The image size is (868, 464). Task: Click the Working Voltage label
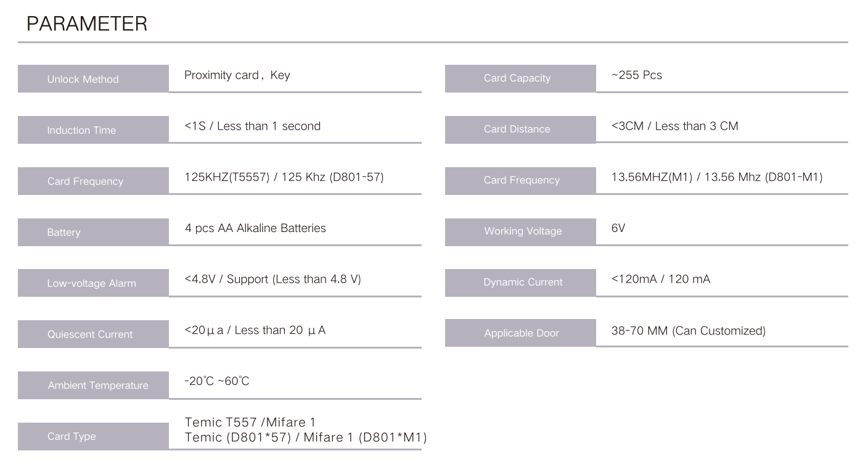click(523, 231)
